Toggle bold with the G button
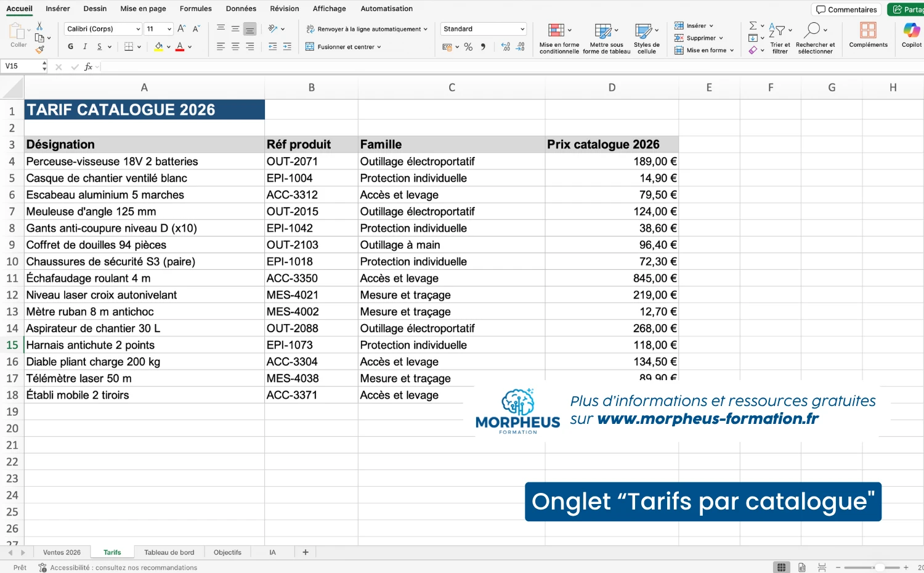 71,47
